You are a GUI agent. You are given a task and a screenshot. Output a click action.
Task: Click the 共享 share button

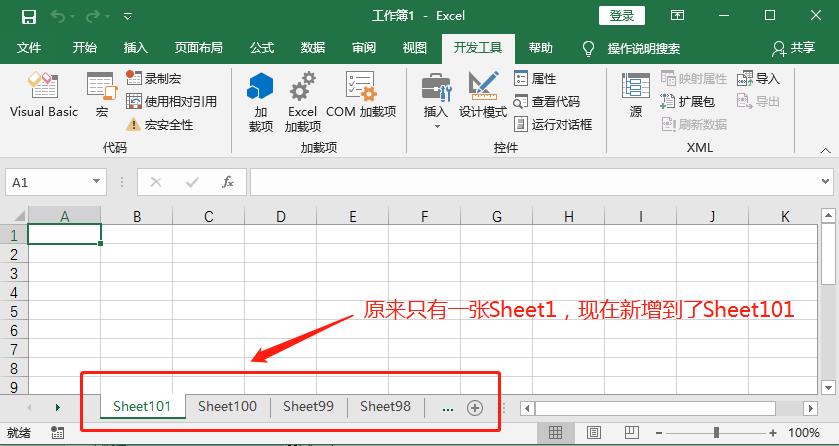coord(793,48)
